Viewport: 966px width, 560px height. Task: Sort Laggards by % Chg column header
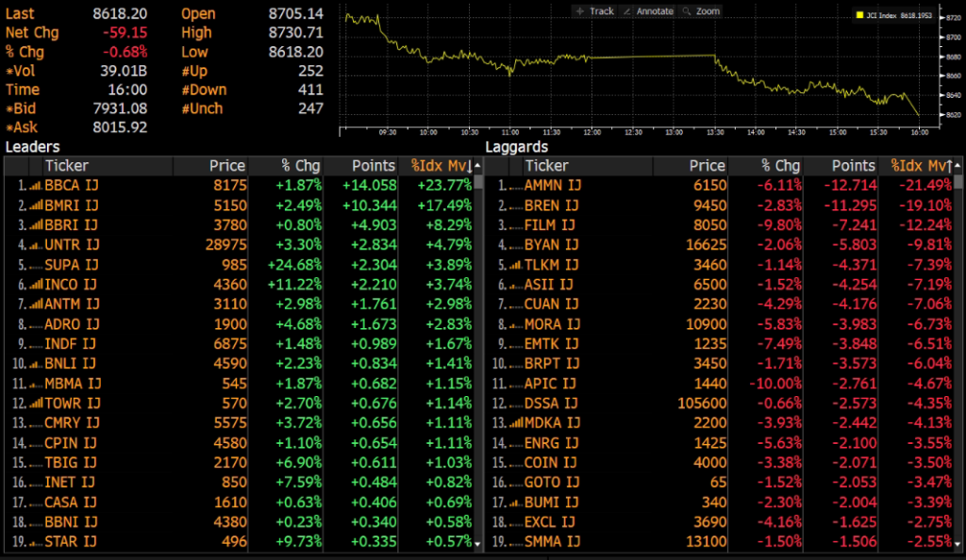click(x=780, y=166)
